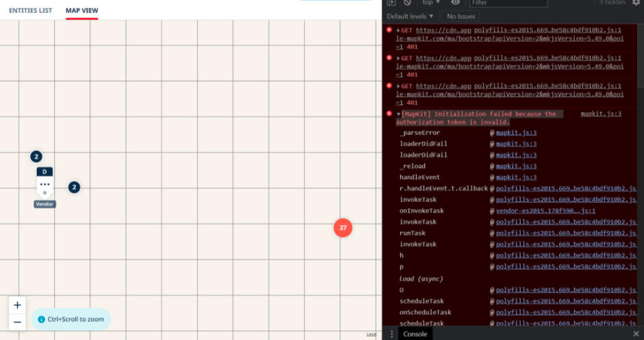Open the 'top' JavaScript context dropdown

[431, 3]
